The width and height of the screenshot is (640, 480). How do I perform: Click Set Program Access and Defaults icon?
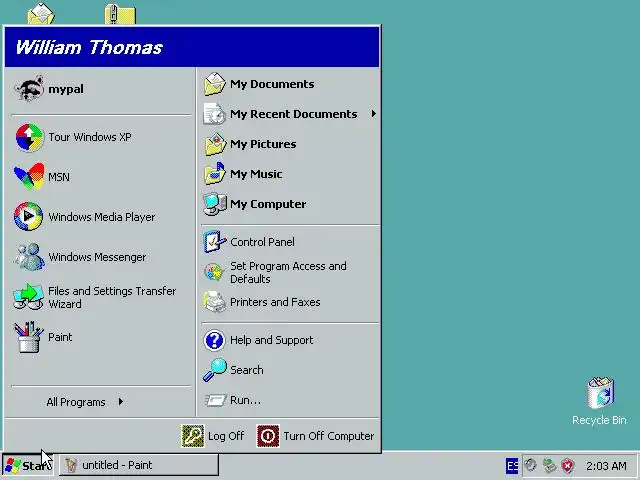coord(215,272)
